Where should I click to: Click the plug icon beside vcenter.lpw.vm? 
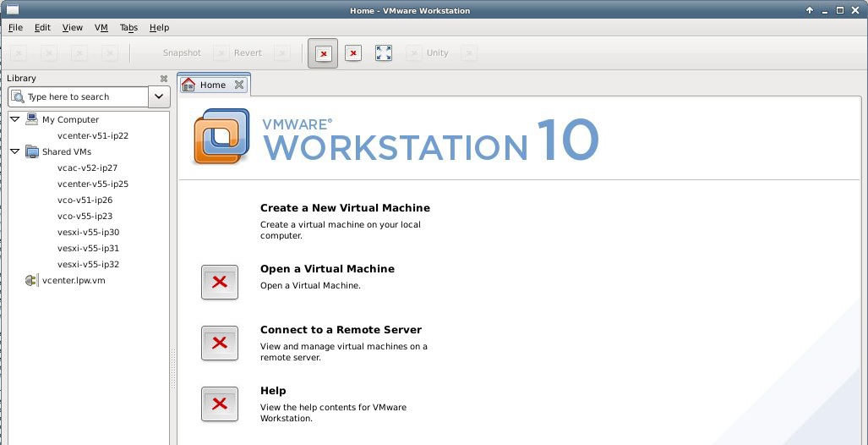[x=31, y=280]
